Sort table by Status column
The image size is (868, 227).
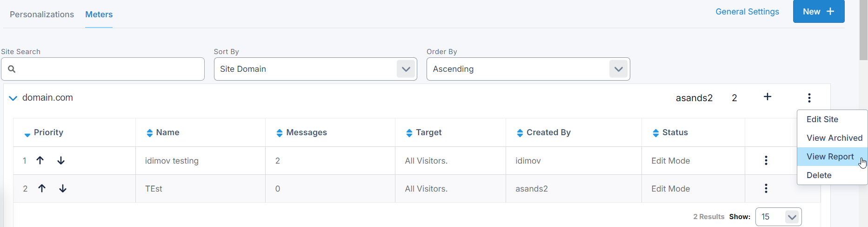click(x=655, y=133)
